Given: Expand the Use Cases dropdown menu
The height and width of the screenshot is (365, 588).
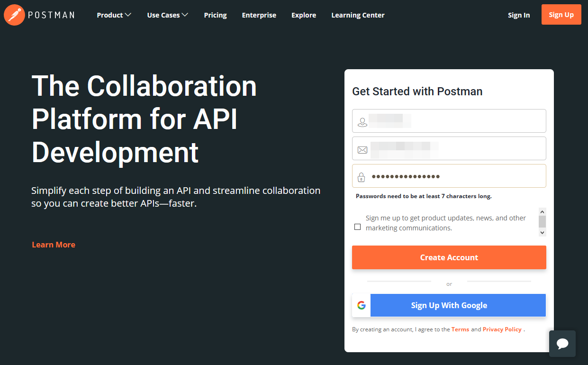Looking at the screenshot, I should pos(168,15).
